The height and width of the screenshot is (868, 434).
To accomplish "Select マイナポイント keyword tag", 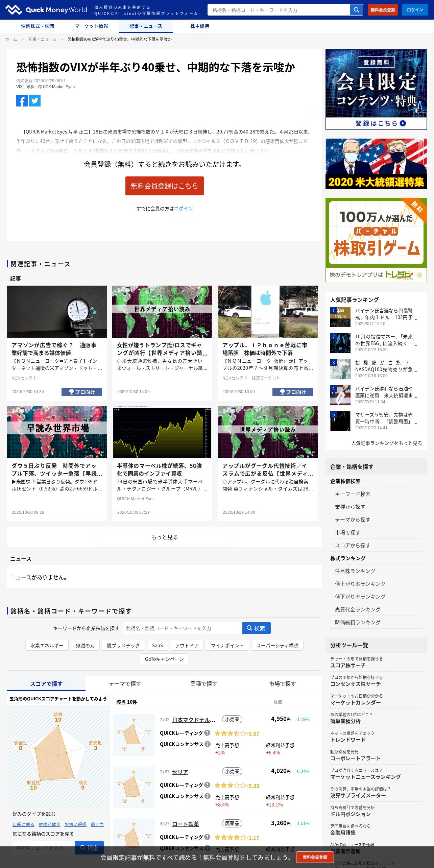I will pos(227,645).
